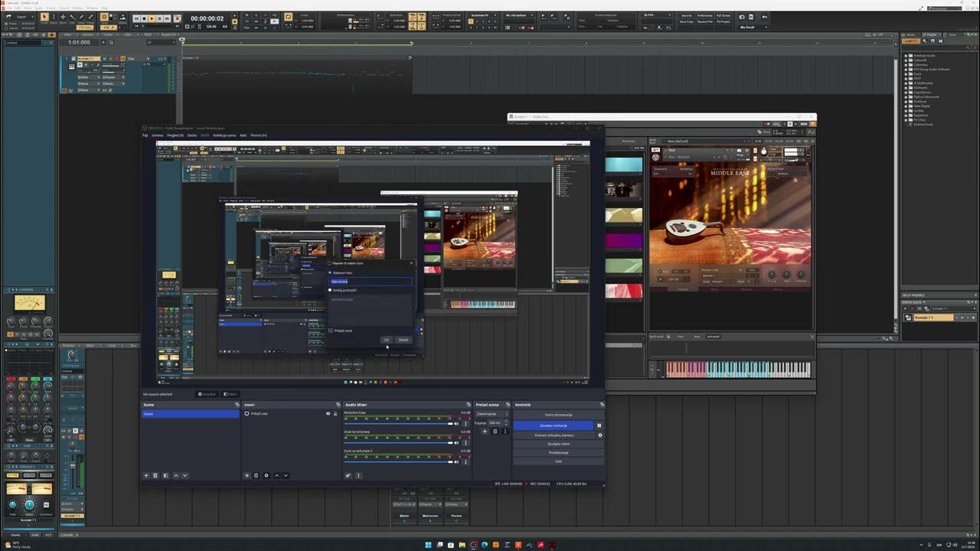Click the Preferences button in Cakewalk
This screenshot has width=980, height=551.
[704, 15]
